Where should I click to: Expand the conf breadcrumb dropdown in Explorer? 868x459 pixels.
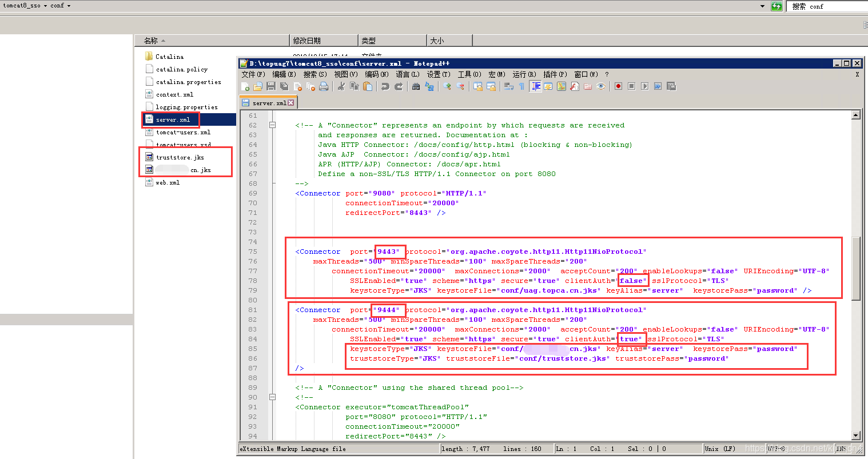(69, 6)
